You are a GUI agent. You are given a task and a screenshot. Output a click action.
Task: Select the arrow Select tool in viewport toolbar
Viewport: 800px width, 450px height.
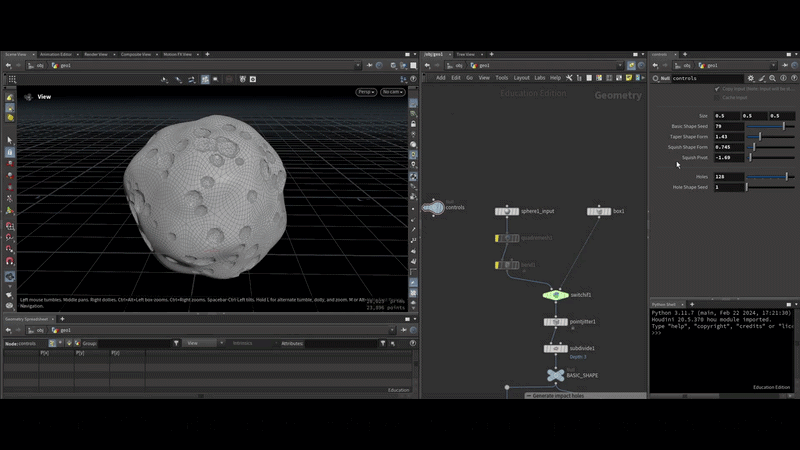[10, 140]
